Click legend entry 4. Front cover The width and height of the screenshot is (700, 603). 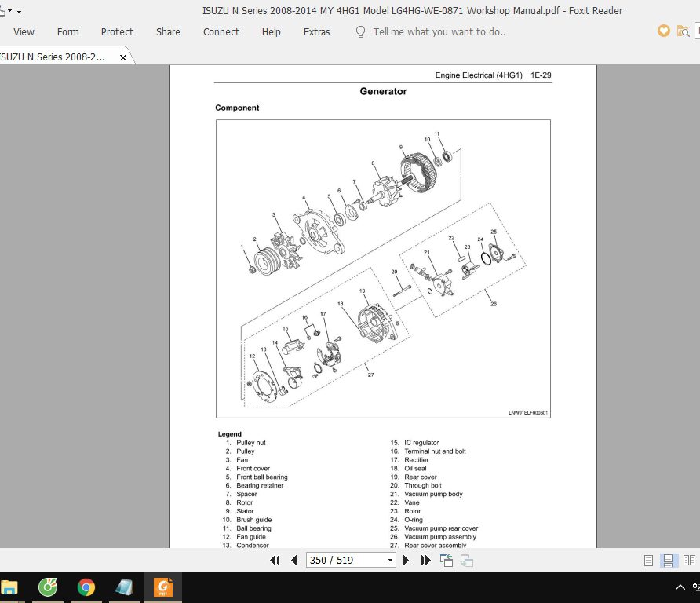click(248, 468)
